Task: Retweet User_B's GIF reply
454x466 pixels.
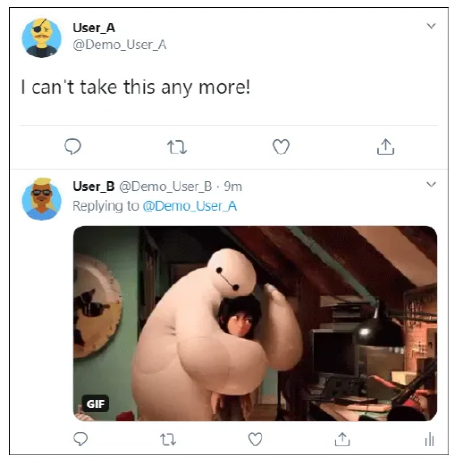Action: [168, 439]
